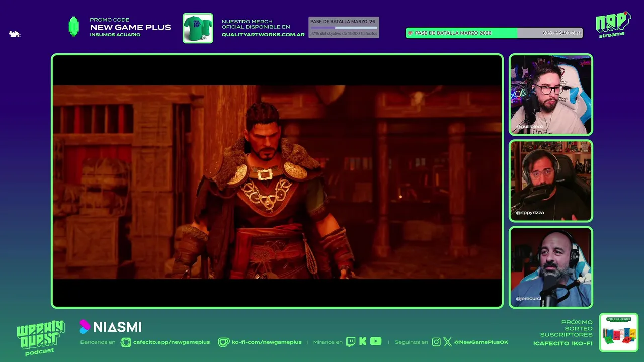Viewport: 644px width, 362px height.
Task: Select the @guilloleoz webcam feed
Action: click(551, 95)
